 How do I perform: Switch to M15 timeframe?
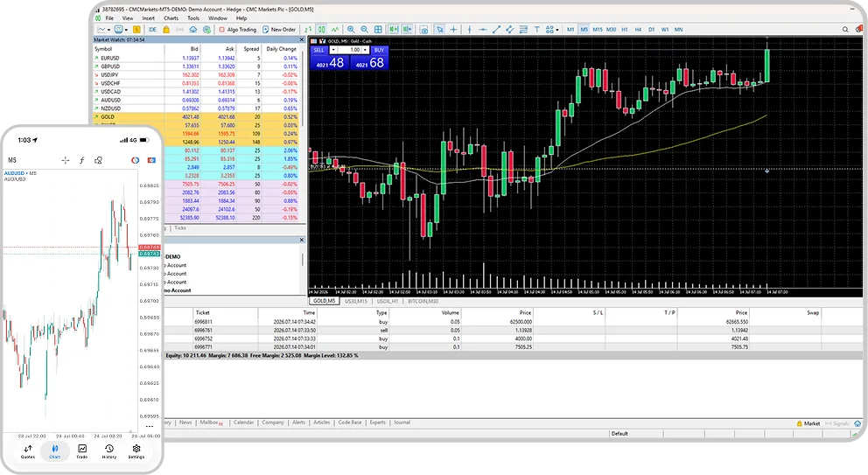tap(598, 30)
